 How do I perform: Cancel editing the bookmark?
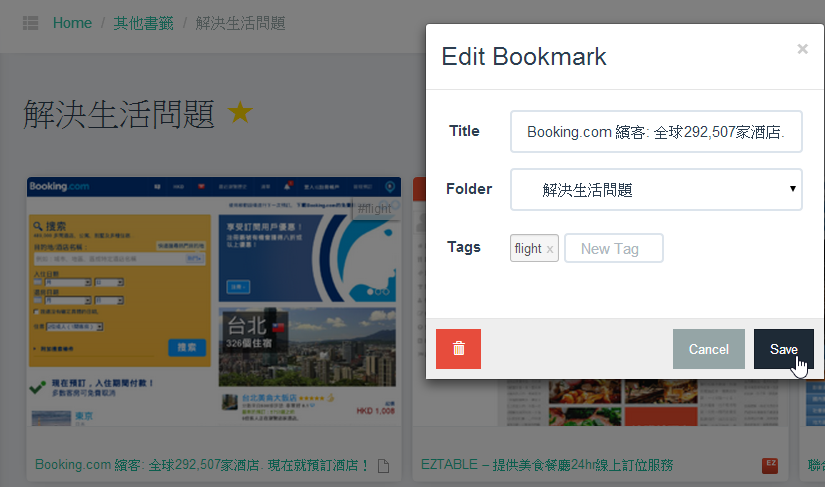click(709, 349)
